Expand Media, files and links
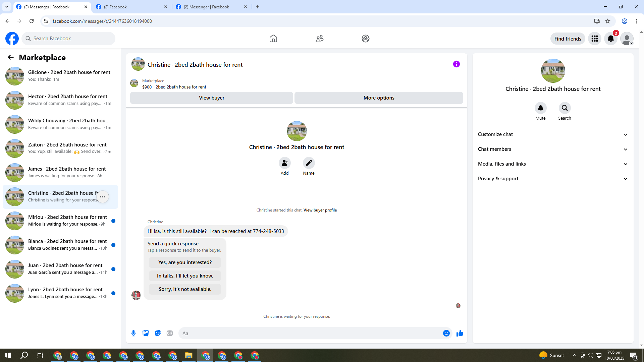The image size is (644, 362). point(552,164)
